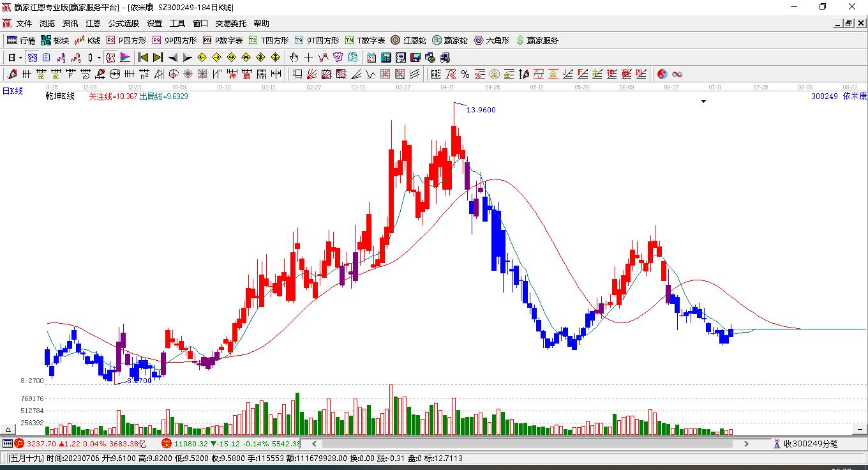
Task: Launch the 赢家轮 wheel tool
Action: [450, 40]
